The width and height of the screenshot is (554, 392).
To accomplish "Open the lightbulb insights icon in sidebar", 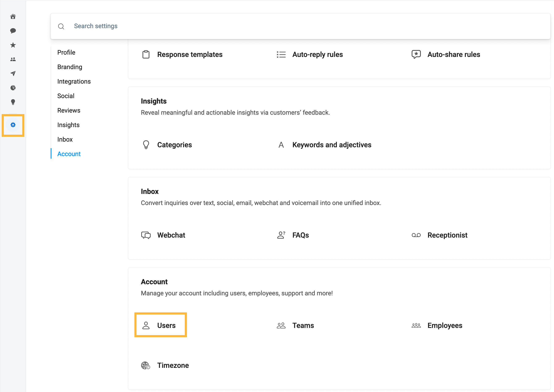I will [13, 102].
